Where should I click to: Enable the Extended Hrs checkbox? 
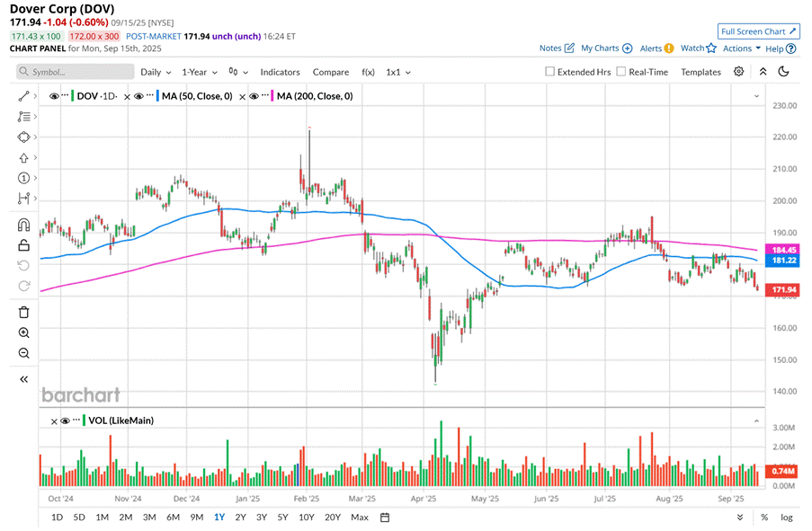coord(550,71)
